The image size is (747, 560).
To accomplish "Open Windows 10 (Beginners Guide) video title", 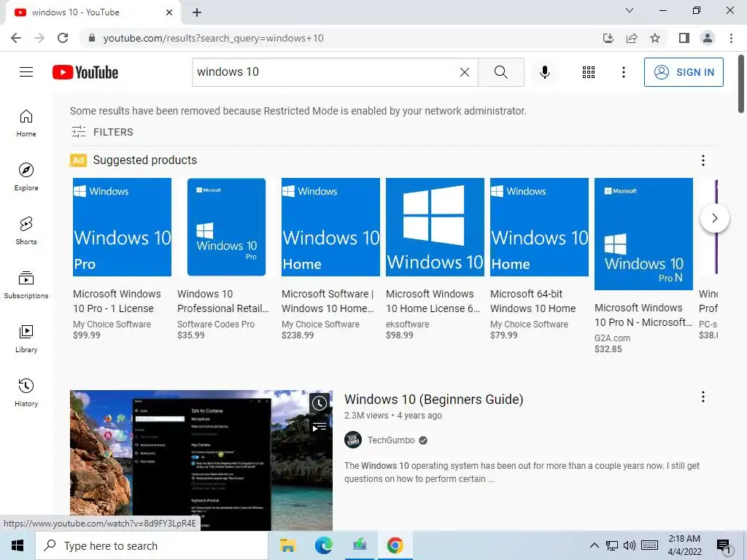I will 433,399.
